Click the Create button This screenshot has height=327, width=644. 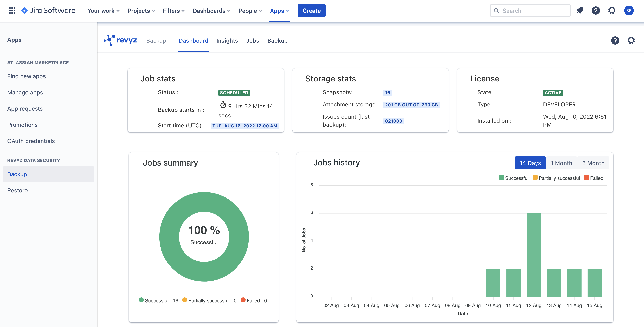point(311,11)
